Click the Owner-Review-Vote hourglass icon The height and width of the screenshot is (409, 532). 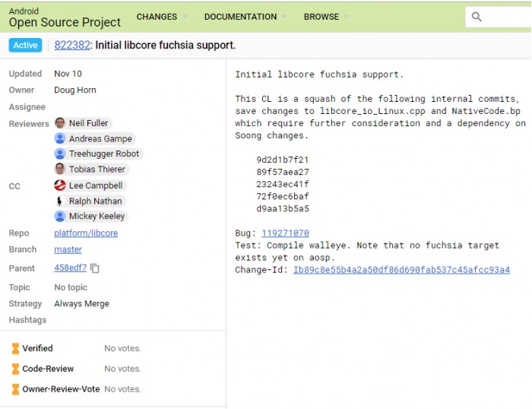(15, 389)
